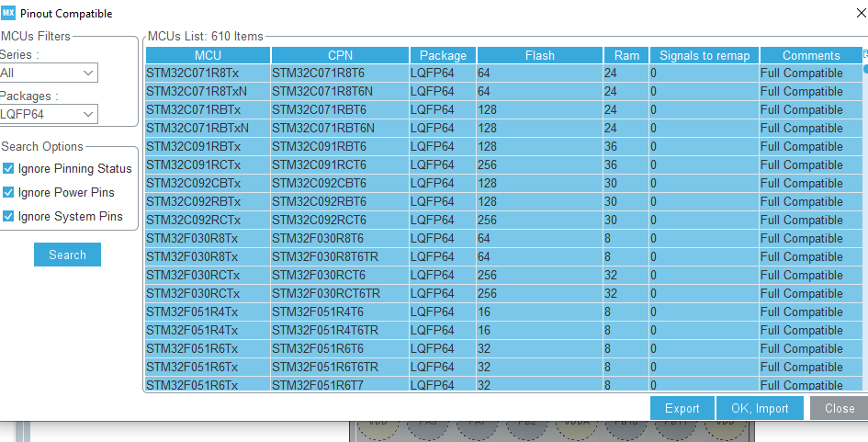Sort by the Flash column header

tap(540, 55)
